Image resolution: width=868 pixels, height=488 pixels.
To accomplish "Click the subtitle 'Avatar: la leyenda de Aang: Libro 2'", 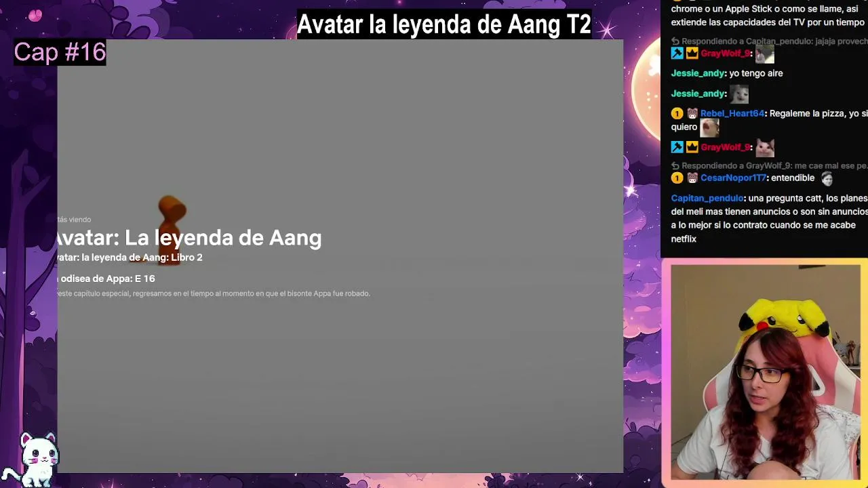I will click(130, 258).
